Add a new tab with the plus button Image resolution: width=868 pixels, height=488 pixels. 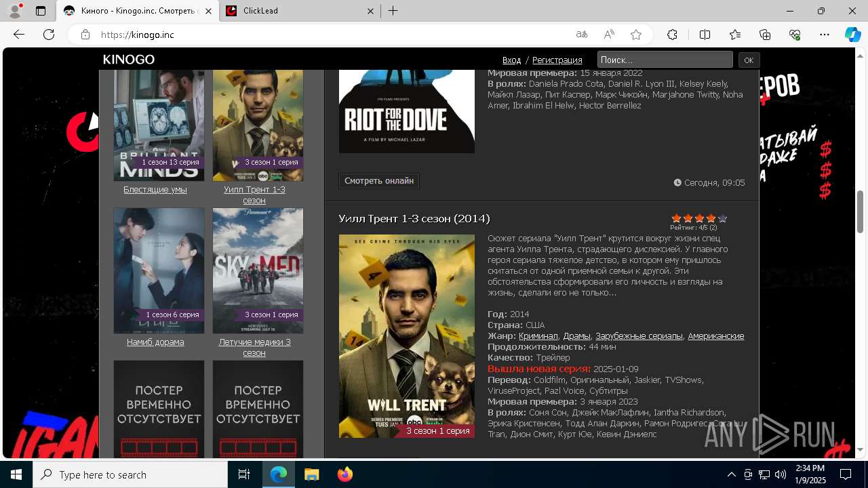[x=393, y=11]
